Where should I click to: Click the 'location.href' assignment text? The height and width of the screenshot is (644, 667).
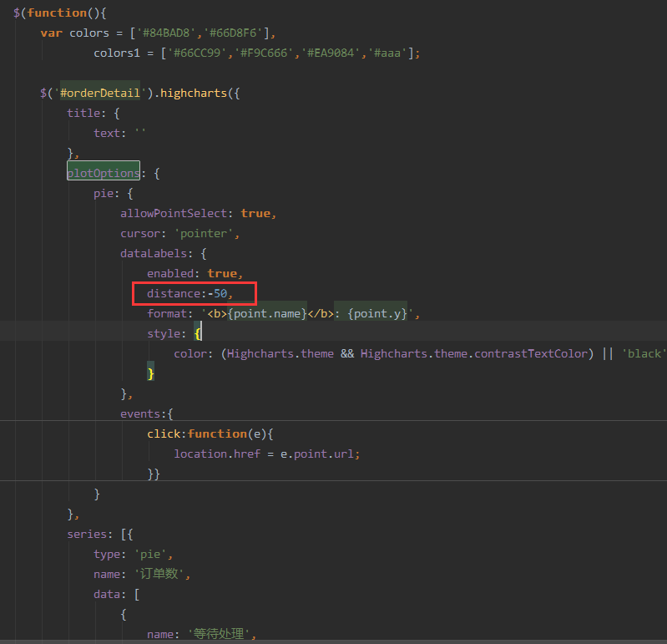pyautogui.click(x=217, y=454)
